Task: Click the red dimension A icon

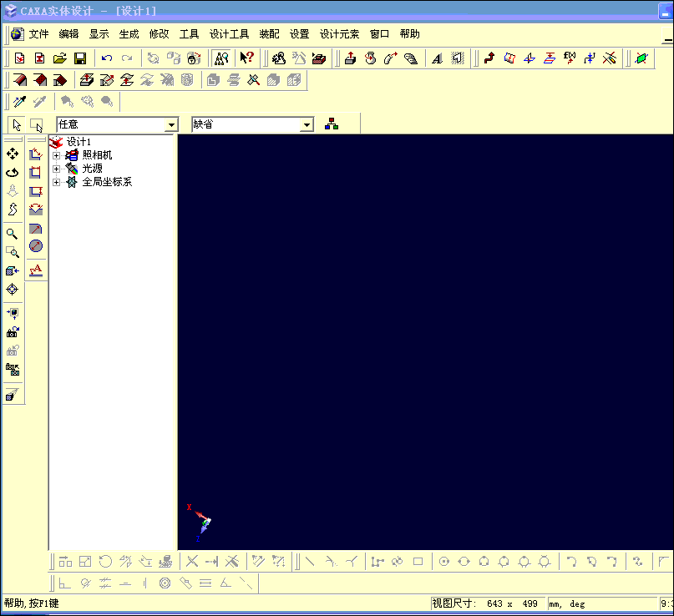Action: tap(36, 270)
